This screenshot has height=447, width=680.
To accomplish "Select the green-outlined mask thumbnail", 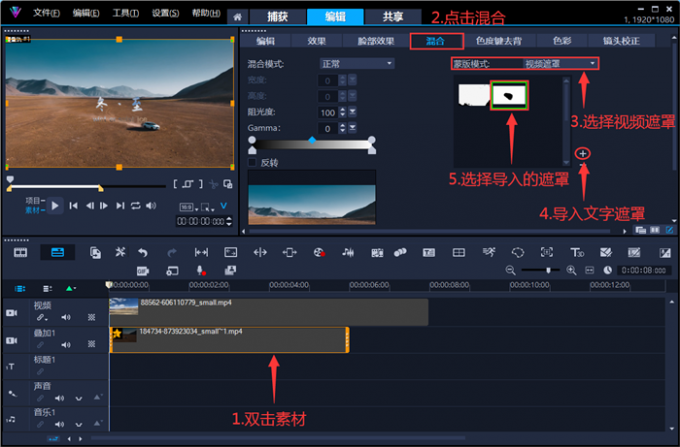I will point(510,95).
